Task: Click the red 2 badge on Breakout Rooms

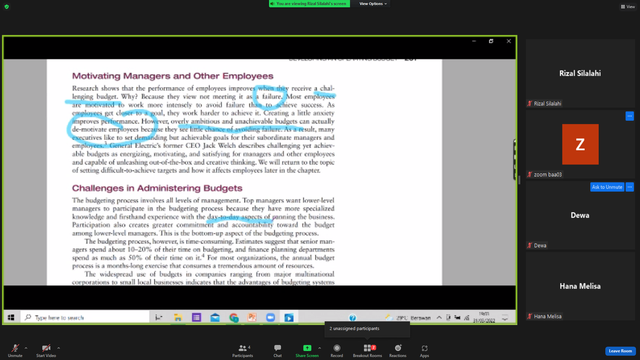Action: [373, 347]
